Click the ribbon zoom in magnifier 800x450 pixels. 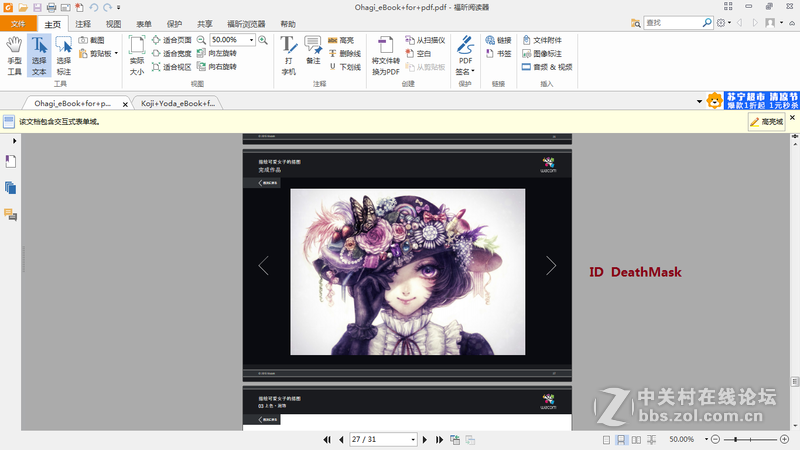[x=263, y=40]
